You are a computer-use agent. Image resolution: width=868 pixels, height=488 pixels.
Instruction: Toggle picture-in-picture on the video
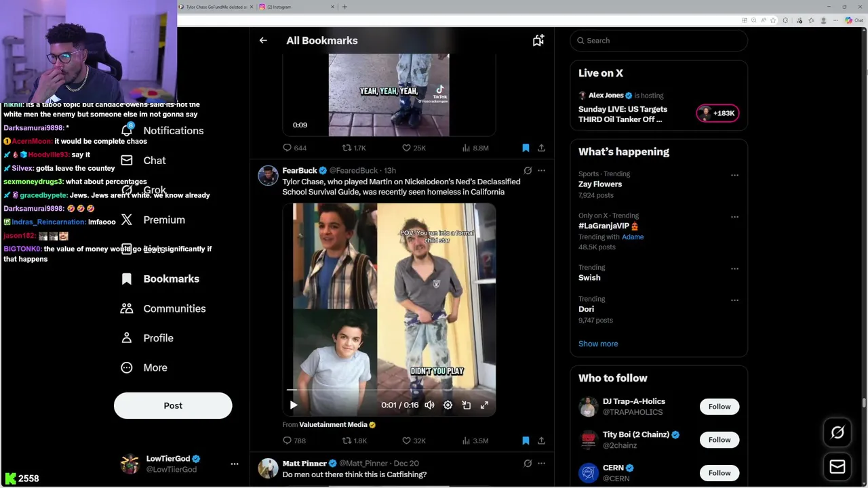(x=466, y=405)
